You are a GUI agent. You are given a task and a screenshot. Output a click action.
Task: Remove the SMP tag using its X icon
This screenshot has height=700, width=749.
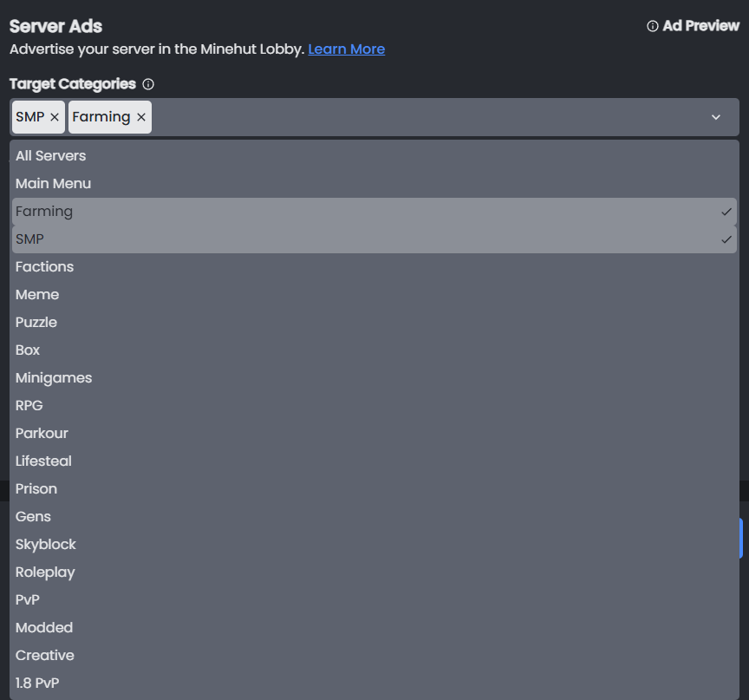tap(54, 116)
